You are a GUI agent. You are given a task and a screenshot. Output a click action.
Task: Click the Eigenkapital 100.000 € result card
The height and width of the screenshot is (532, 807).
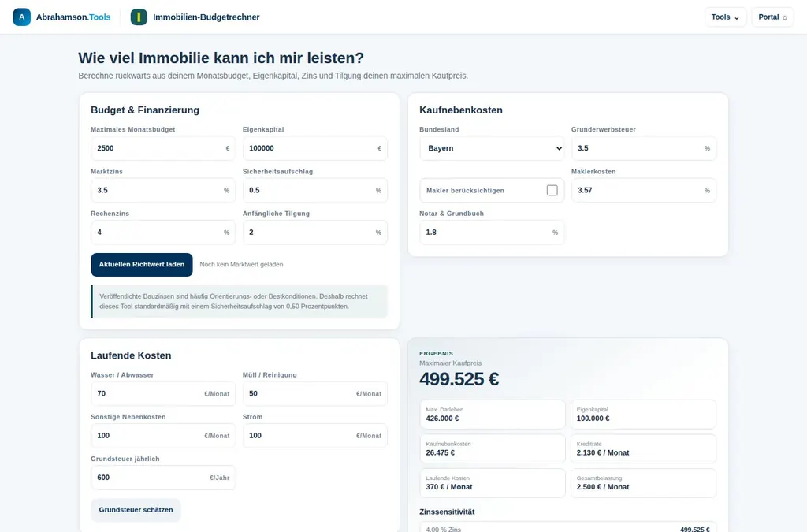point(643,415)
